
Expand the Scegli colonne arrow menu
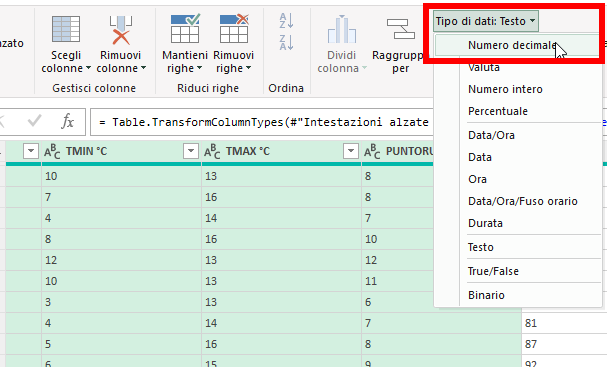coord(88,68)
